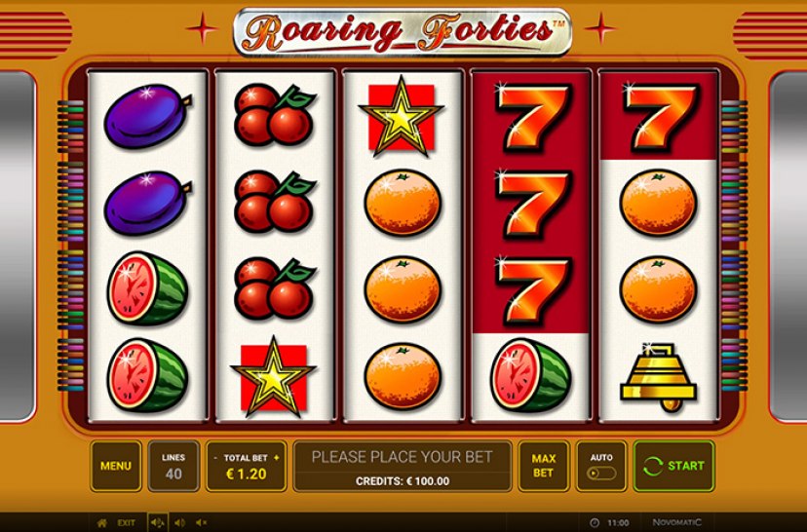The width and height of the screenshot is (807, 532).
Task: Click the golden bell symbol on reel five
Action: (x=659, y=377)
